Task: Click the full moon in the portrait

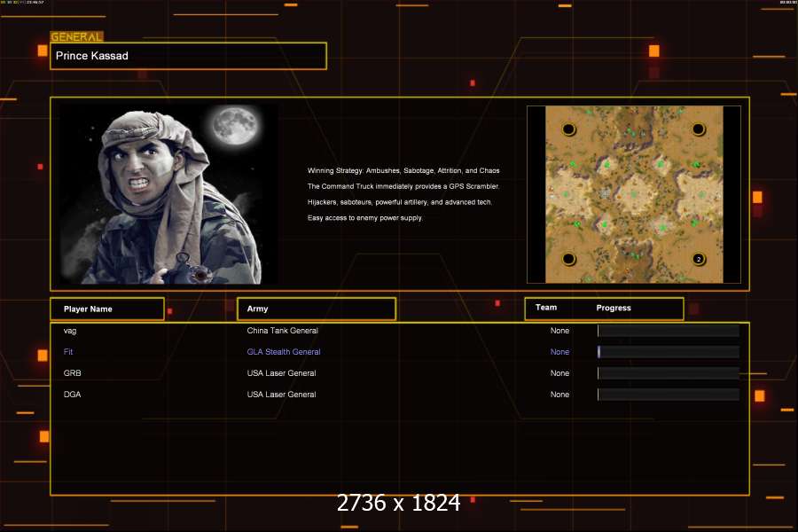Action: pyautogui.click(x=236, y=125)
